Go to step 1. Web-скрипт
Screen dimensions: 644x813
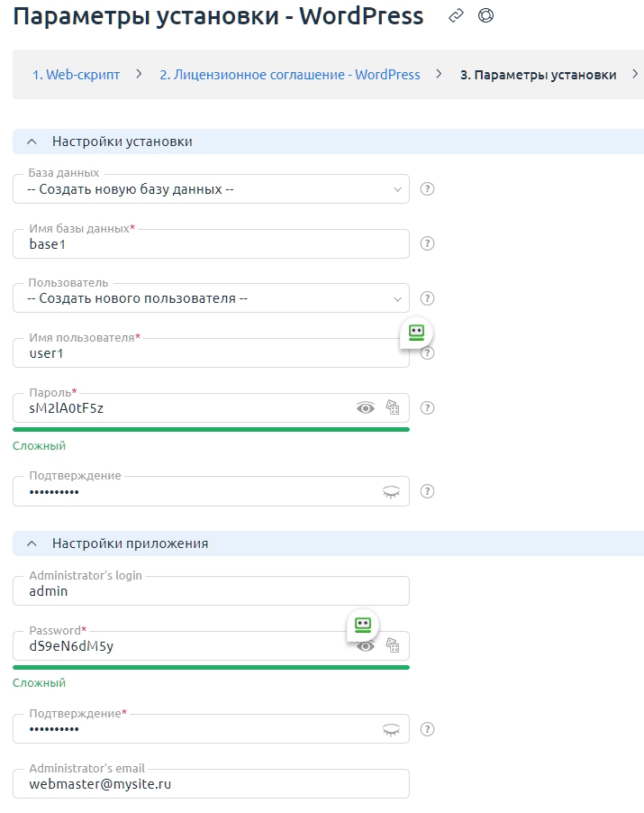(77, 75)
